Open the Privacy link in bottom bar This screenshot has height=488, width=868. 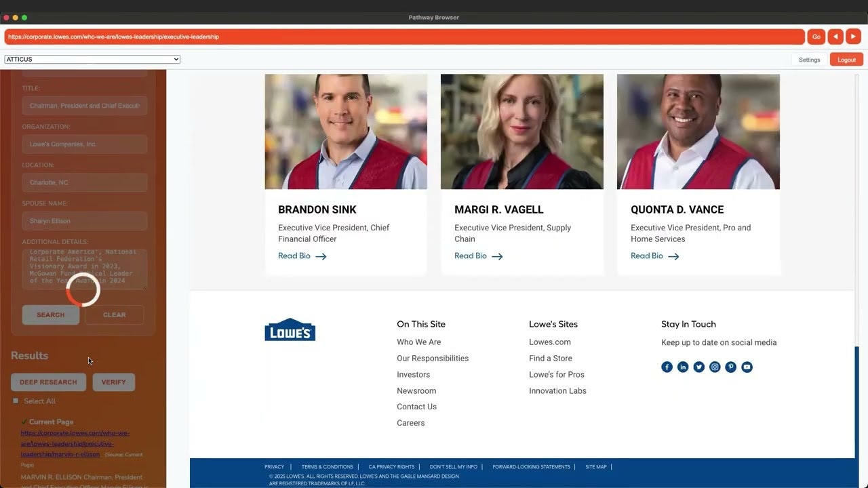(275, 467)
